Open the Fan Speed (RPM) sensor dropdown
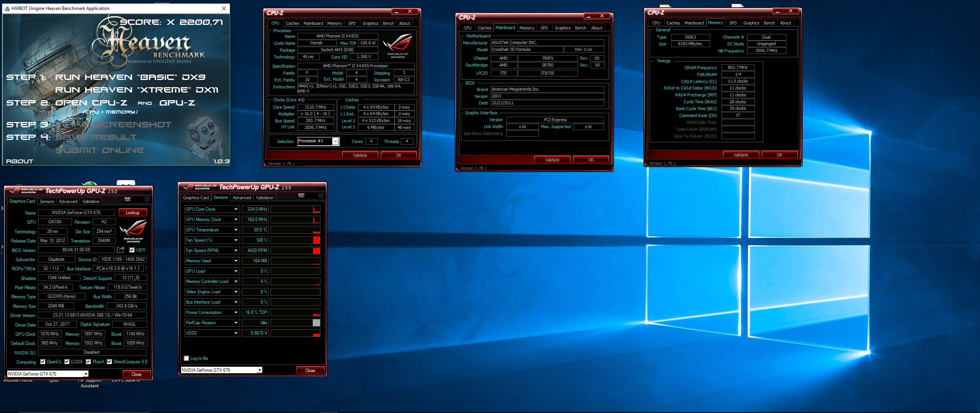The image size is (980, 413). [236, 250]
